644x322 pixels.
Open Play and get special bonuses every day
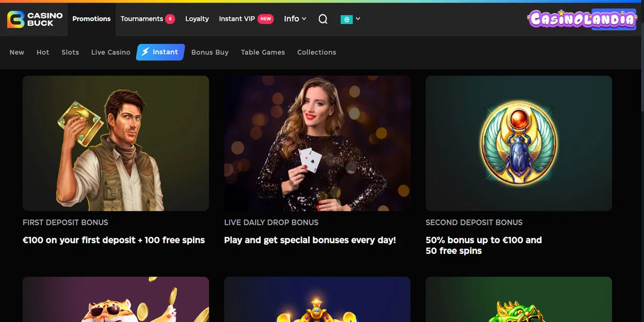tap(310, 240)
